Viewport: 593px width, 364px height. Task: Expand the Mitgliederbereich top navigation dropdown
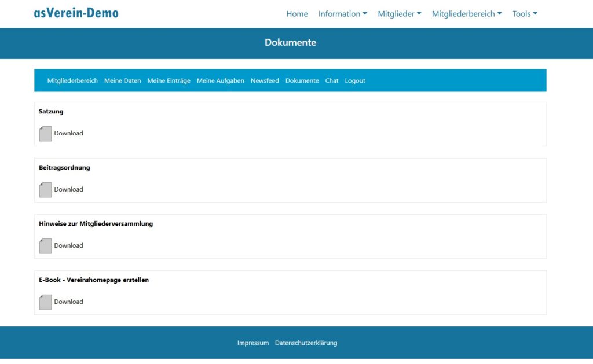point(466,14)
